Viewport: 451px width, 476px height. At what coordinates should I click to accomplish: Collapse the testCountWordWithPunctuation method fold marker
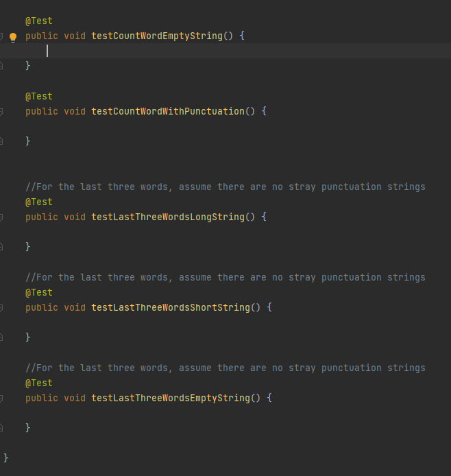(x=1, y=112)
